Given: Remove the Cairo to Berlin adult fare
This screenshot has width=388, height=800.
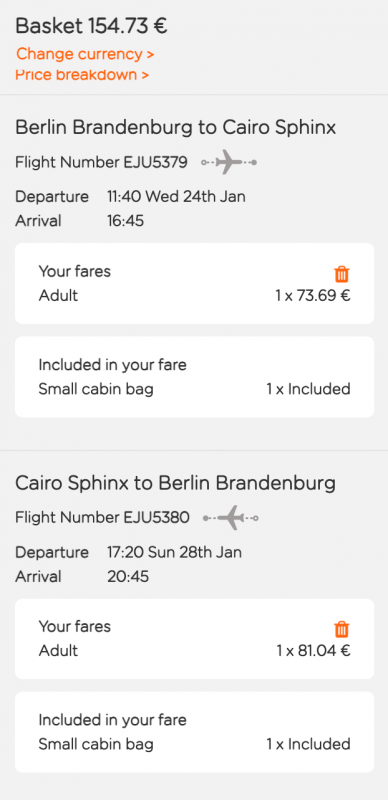Looking at the screenshot, I should tap(342, 629).
